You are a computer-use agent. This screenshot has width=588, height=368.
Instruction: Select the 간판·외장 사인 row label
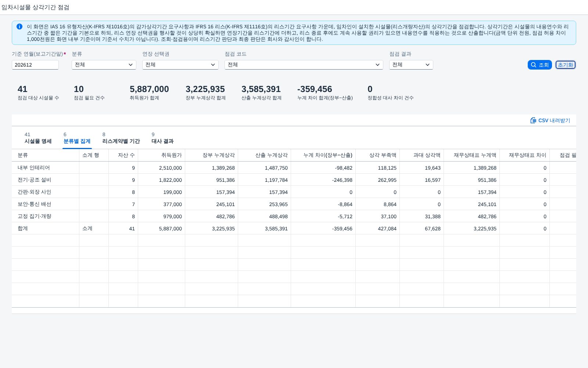point(35,192)
